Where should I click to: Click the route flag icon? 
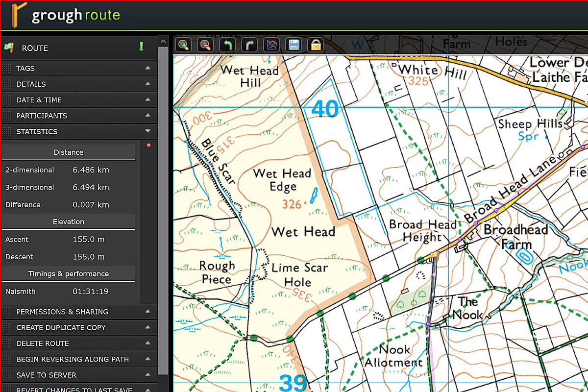point(8,48)
